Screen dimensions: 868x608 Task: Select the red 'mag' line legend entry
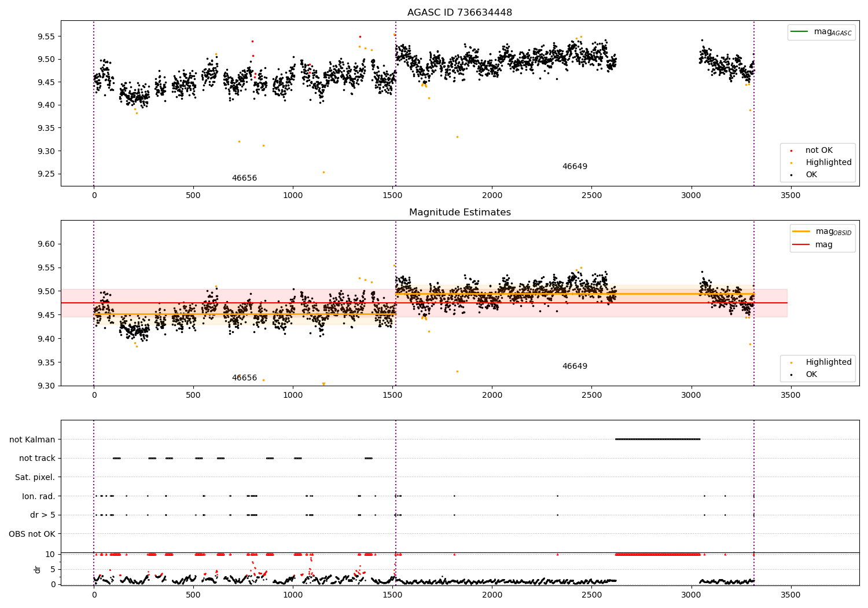[813, 244]
